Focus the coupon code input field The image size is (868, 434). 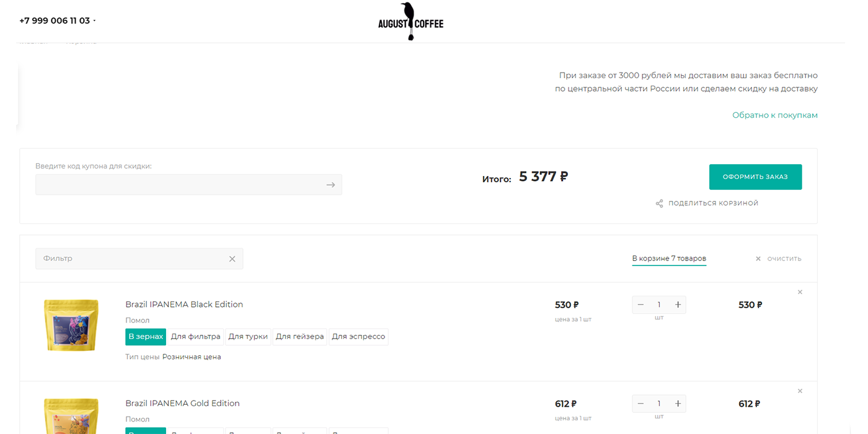(x=180, y=185)
